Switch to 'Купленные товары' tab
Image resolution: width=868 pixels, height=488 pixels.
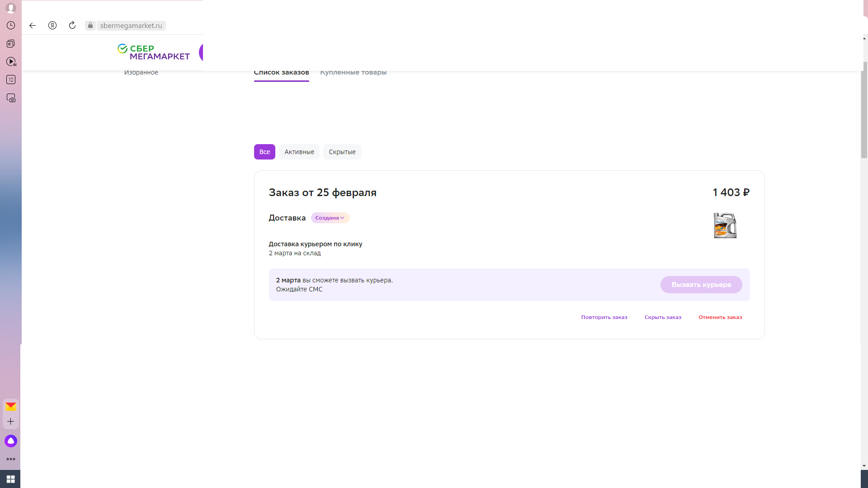tap(353, 73)
